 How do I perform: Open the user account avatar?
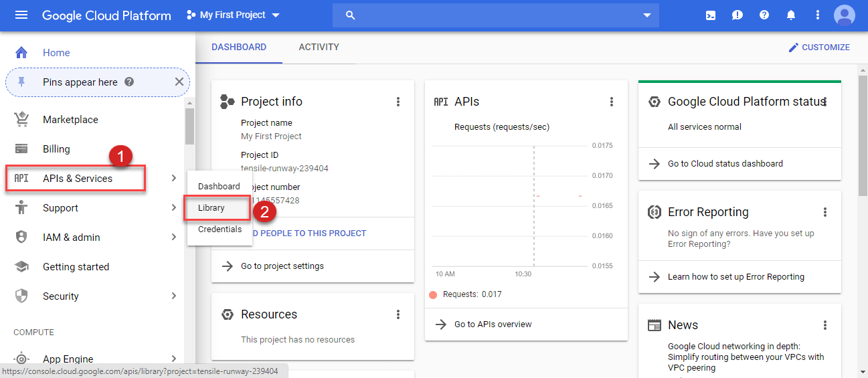(844, 15)
